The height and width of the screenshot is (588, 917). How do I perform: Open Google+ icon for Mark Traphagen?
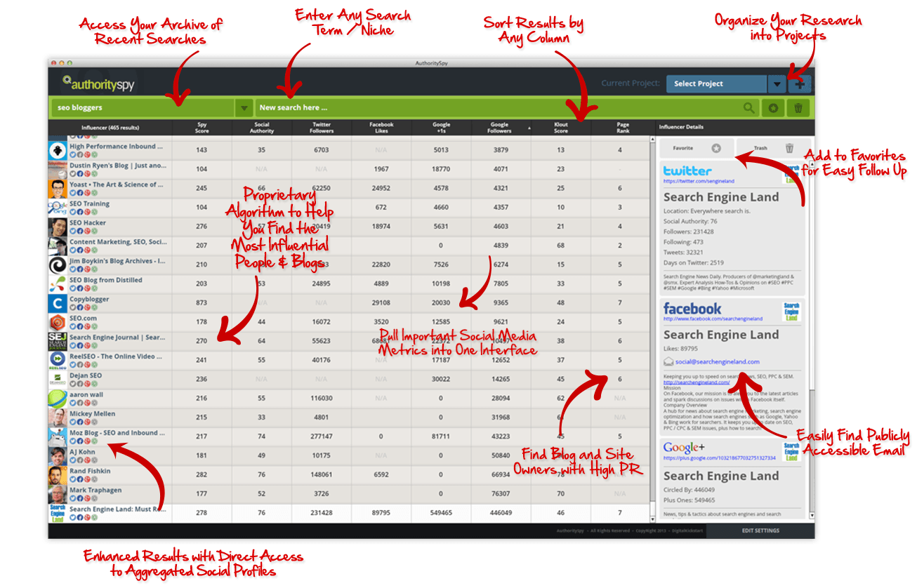[87, 497]
